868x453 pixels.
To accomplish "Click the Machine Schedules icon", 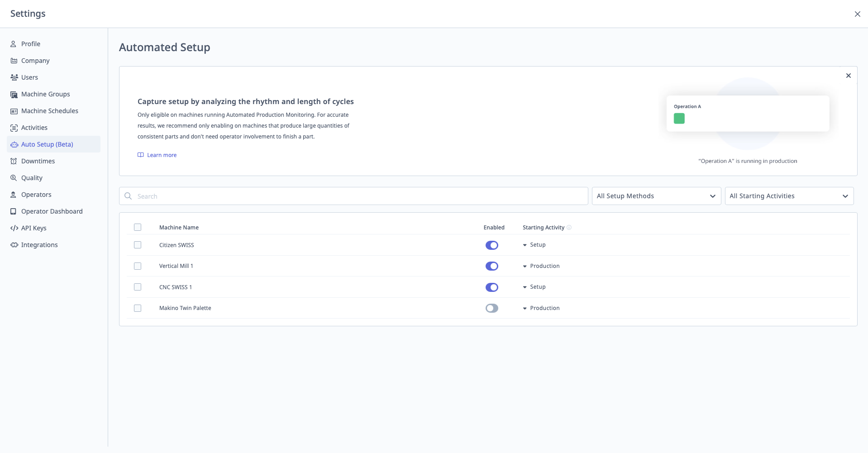I will (x=13, y=111).
